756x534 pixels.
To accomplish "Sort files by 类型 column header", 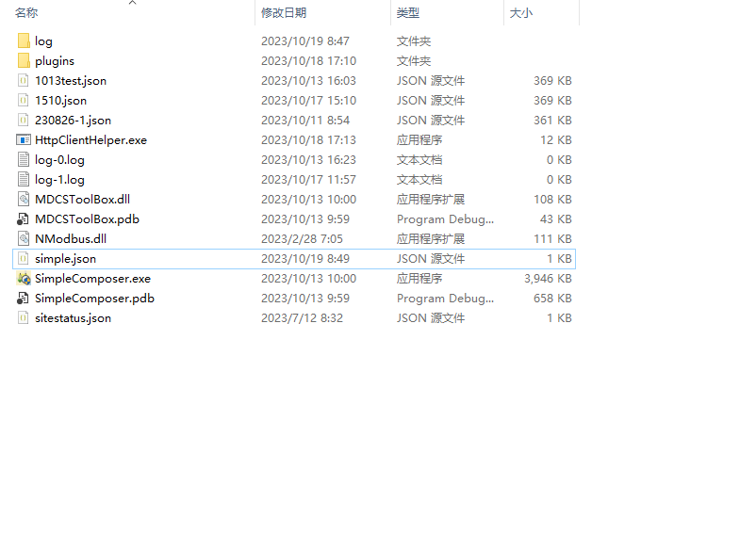I will [x=408, y=13].
